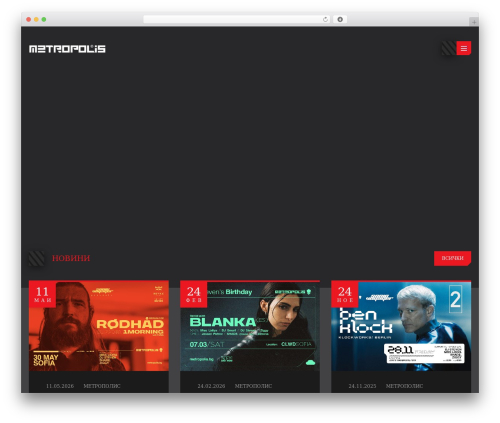This screenshot has width=500, height=423.
Task: Open the browser downloads icon
Action: click(340, 20)
